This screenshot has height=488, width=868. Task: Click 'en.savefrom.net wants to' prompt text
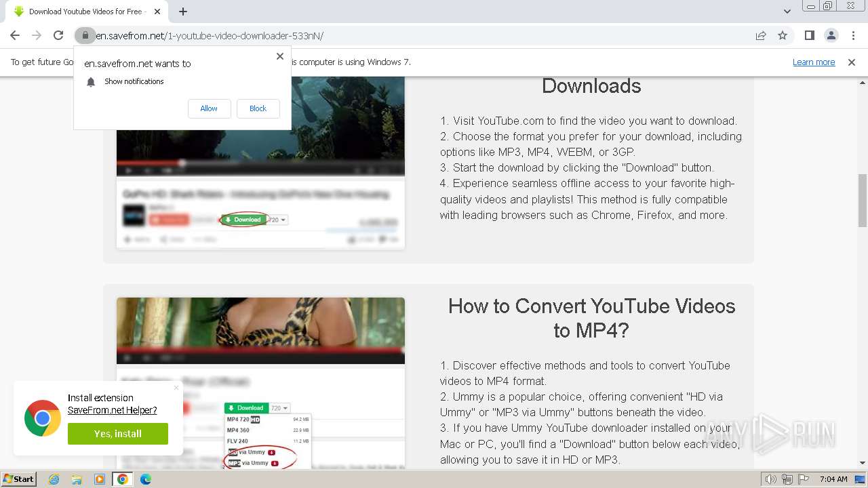pyautogui.click(x=138, y=64)
